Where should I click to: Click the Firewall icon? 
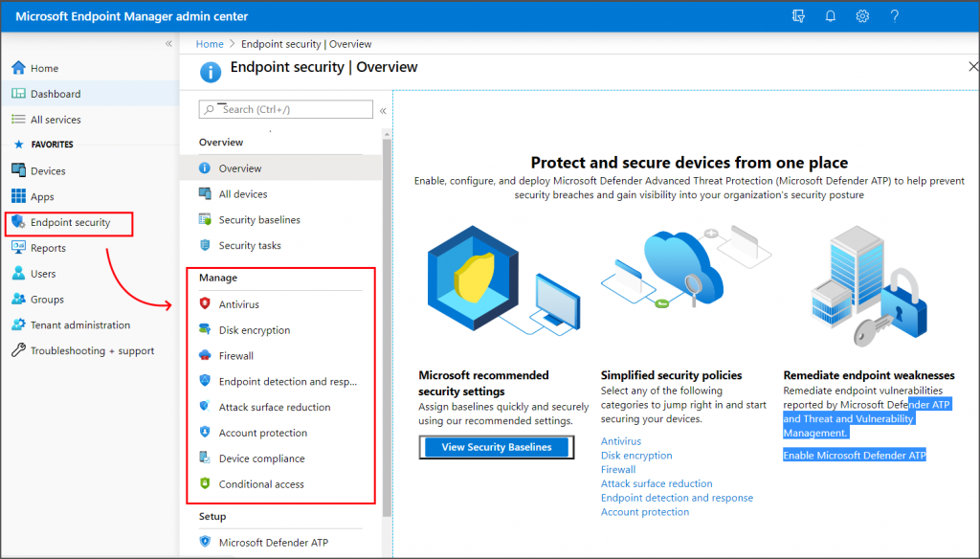point(205,355)
